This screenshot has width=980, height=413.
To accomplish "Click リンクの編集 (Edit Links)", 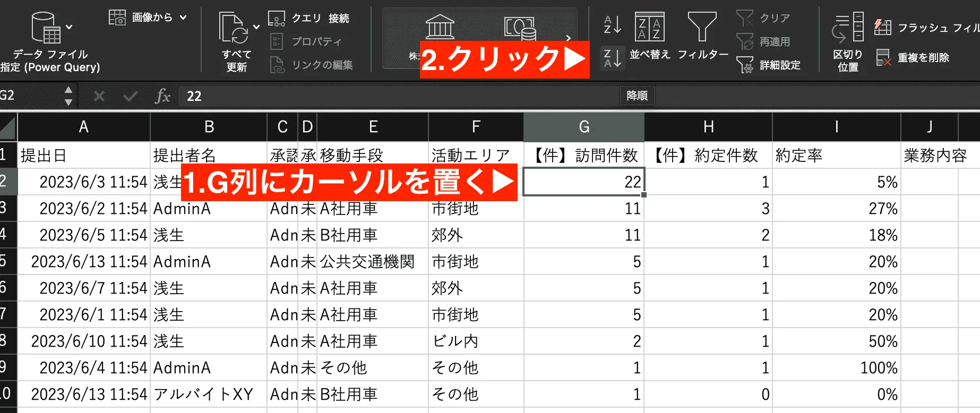I will click(311, 65).
